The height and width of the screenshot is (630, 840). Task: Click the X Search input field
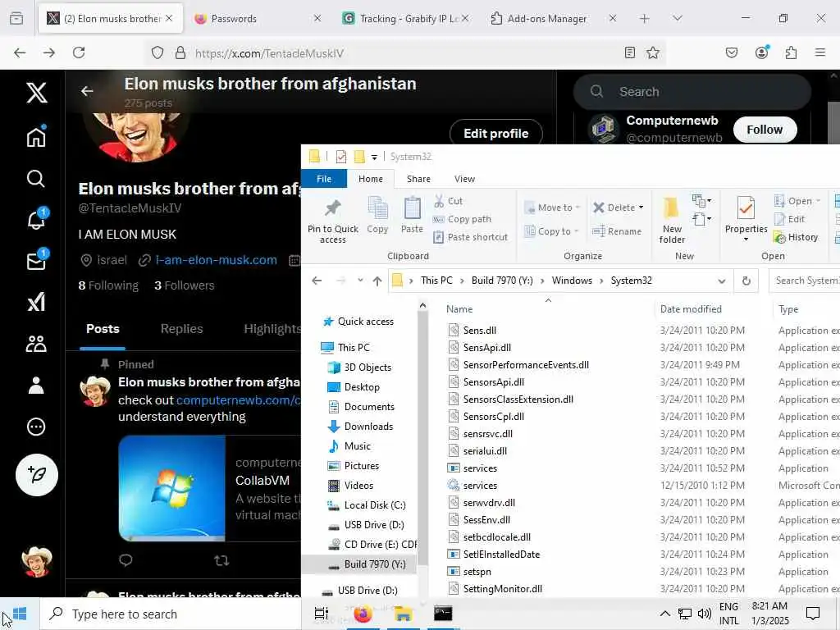tap(692, 92)
